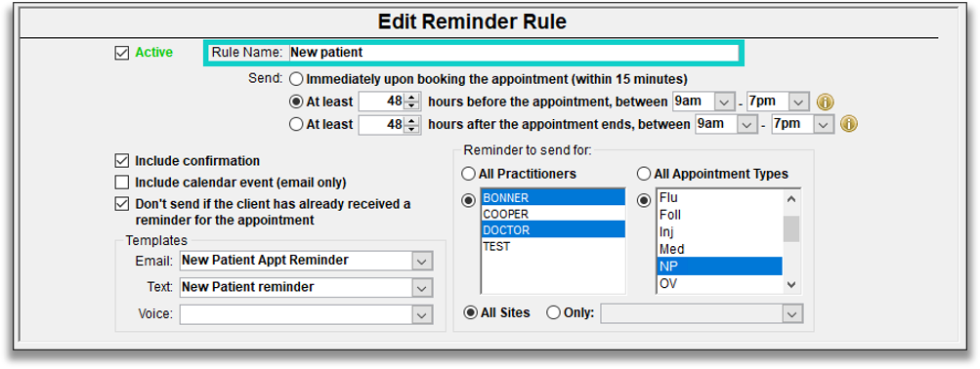Open the 7pm end time dropdown for hours before

click(799, 102)
